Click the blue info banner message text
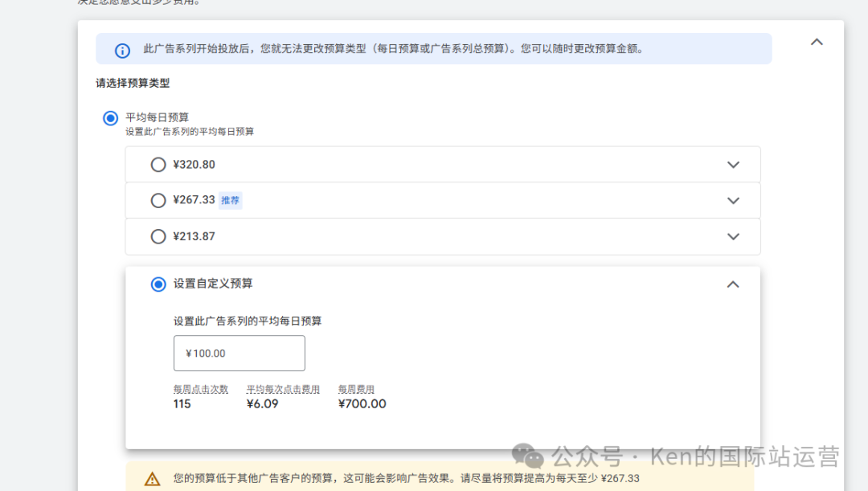868x491 pixels. [394, 49]
